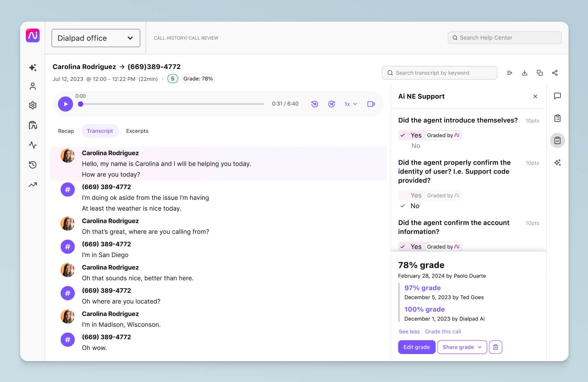Click the share call icon
The height and width of the screenshot is (382, 588).
(555, 73)
